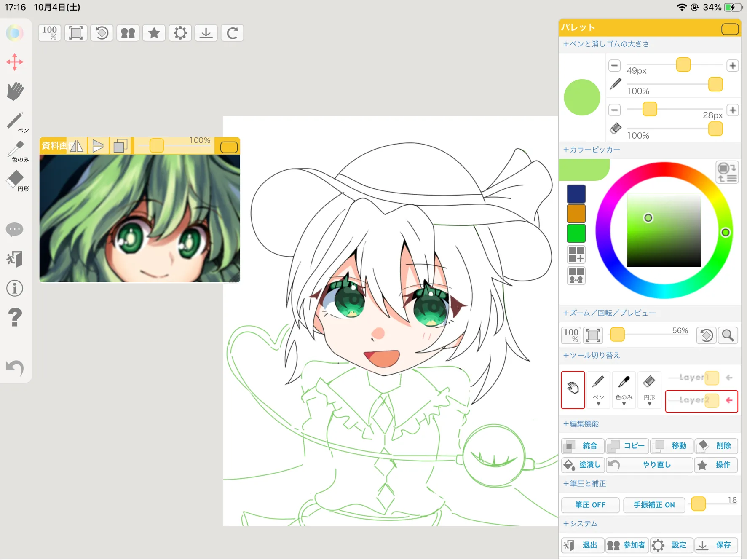Click the 参加者 participants button

tap(627, 545)
